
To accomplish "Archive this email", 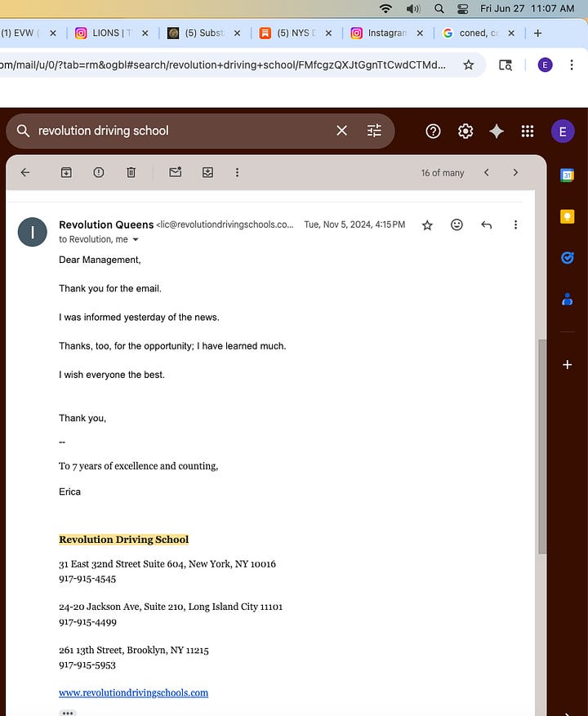I will [66, 172].
